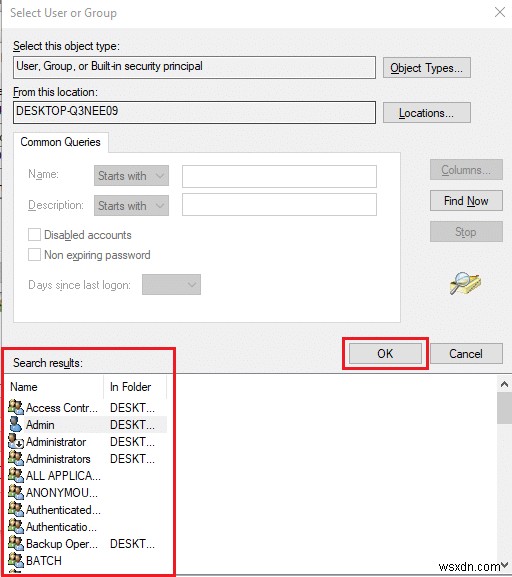This screenshot has width=512, height=577.
Task: Click the Administrators group icon
Action: click(16, 458)
